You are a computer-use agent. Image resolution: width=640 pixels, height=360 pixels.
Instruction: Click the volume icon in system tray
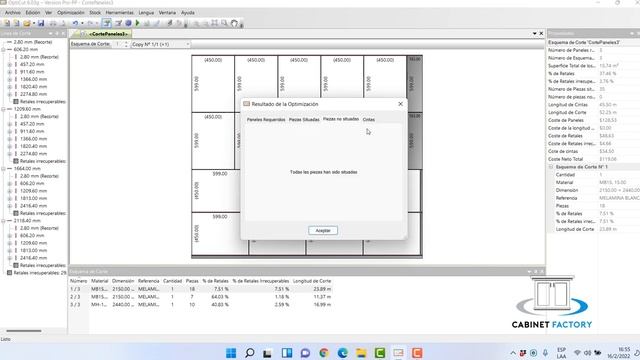point(587,353)
